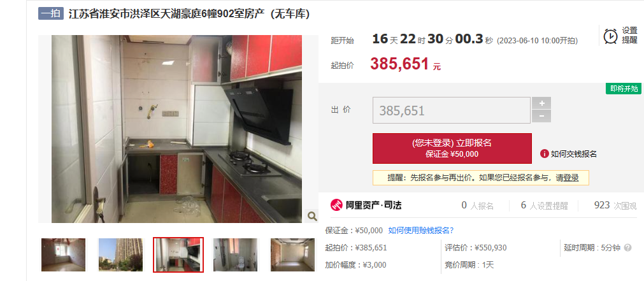The image size is (644, 281).
Task: Select the last empty room thumbnail
Action: [x=292, y=255]
